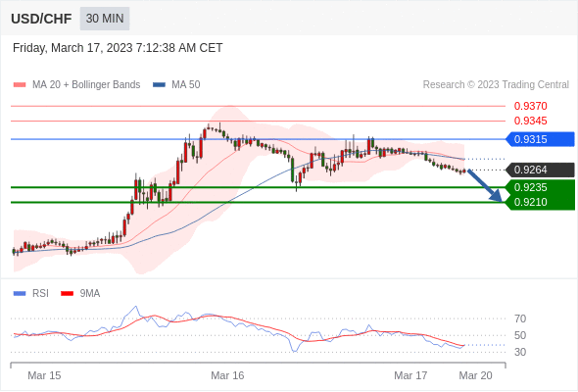This screenshot has width=578, height=392.
Task: Click the RSI 50 axis label
Action: tap(520, 335)
